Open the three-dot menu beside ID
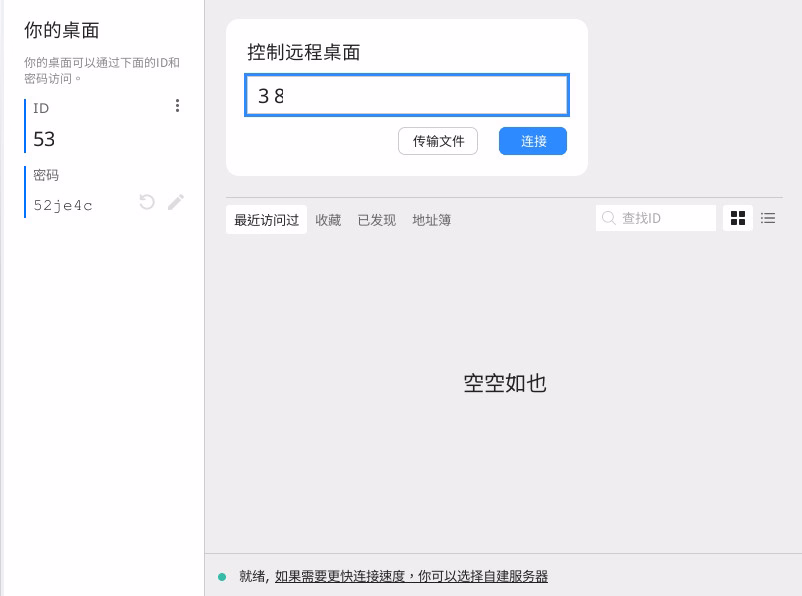Viewport: 802px width, 596px height. (177, 106)
